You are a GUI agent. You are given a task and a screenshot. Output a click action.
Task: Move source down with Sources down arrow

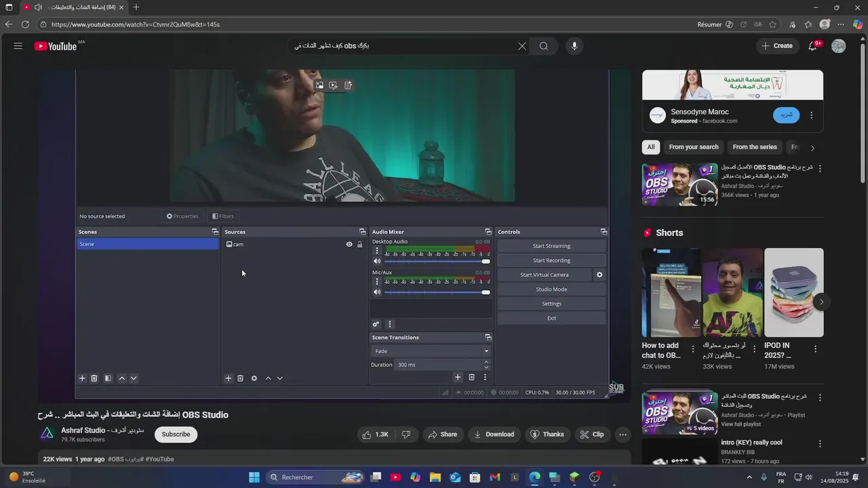pos(279,378)
